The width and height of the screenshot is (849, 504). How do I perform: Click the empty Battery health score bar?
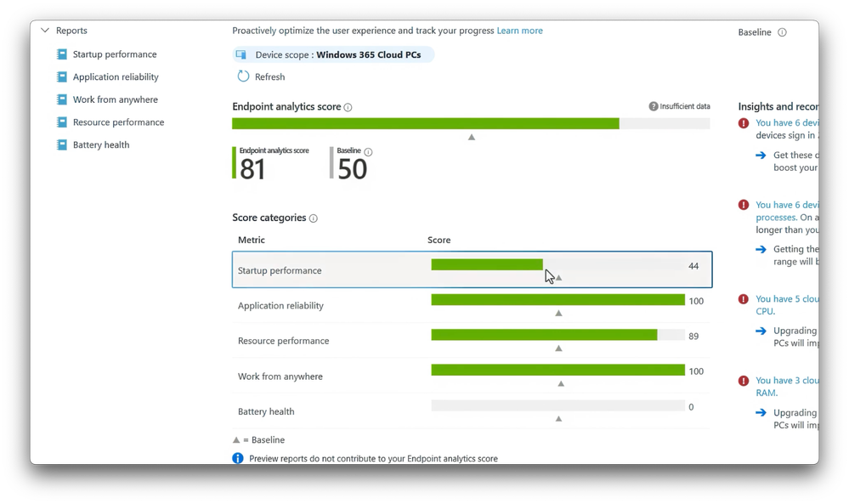tap(558, 405)
